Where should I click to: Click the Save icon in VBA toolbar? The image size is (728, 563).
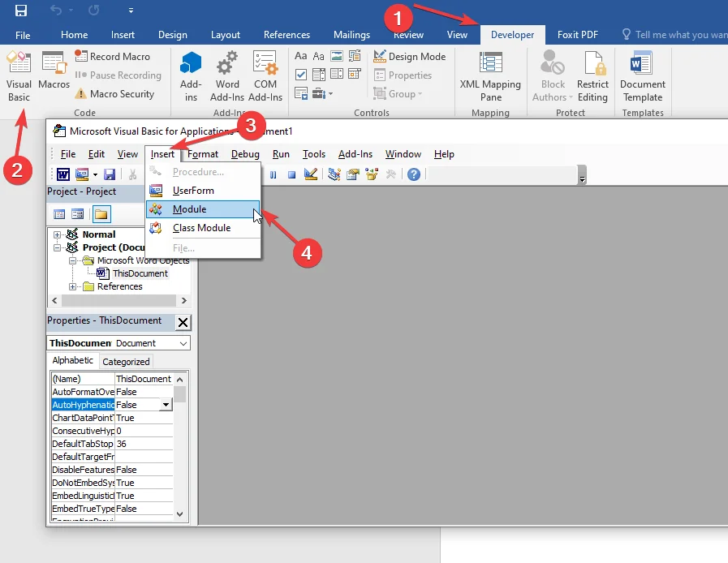pyautogui.click(x=109, y=174)
